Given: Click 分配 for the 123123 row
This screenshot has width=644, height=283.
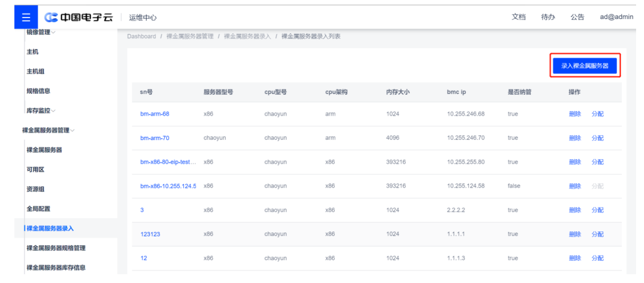Looking at the screenshot, I should tap(598, 234).
